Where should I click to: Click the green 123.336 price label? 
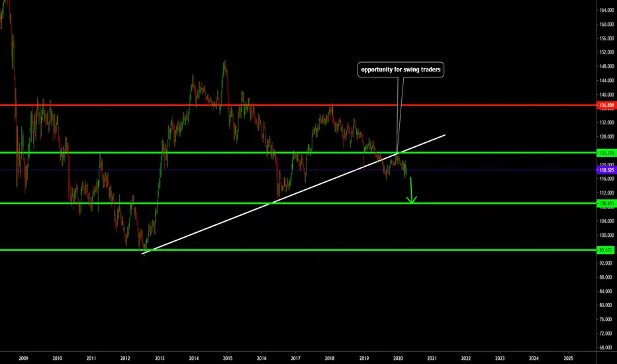pyautogui.click(x=606, y=153)
